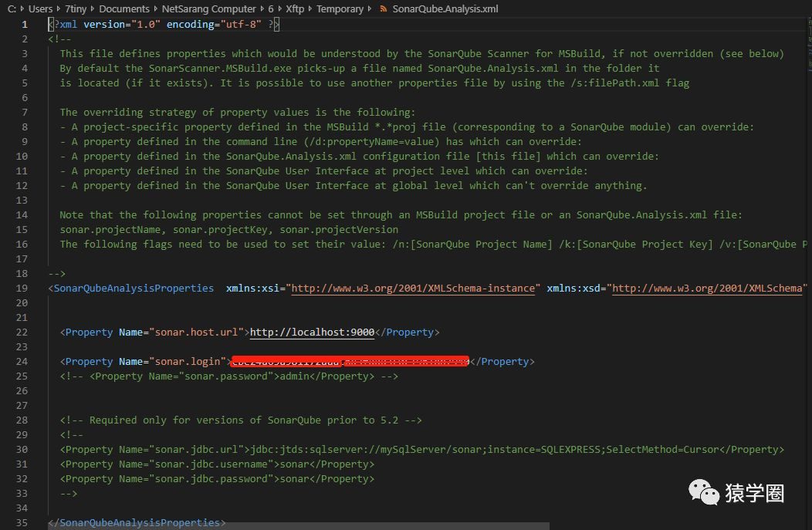Click the "Note that the following properties" line
The width and height of the screenshot is (812, 530).
coord(401,214)
